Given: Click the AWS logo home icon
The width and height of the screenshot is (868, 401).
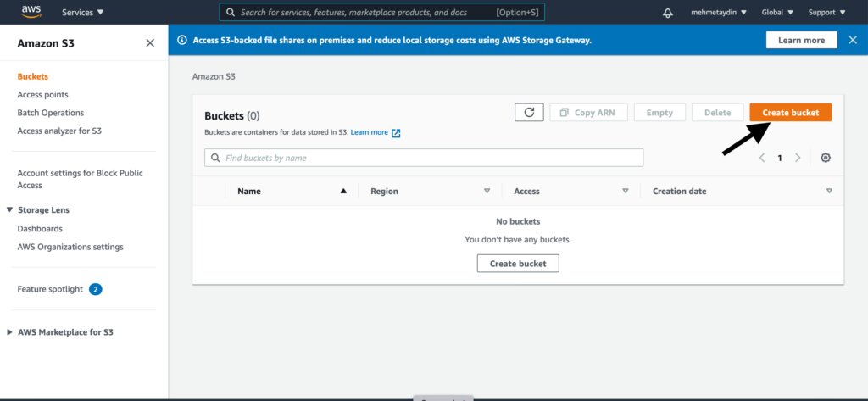Looking at the screenshot, I should [x=31, y=12].
